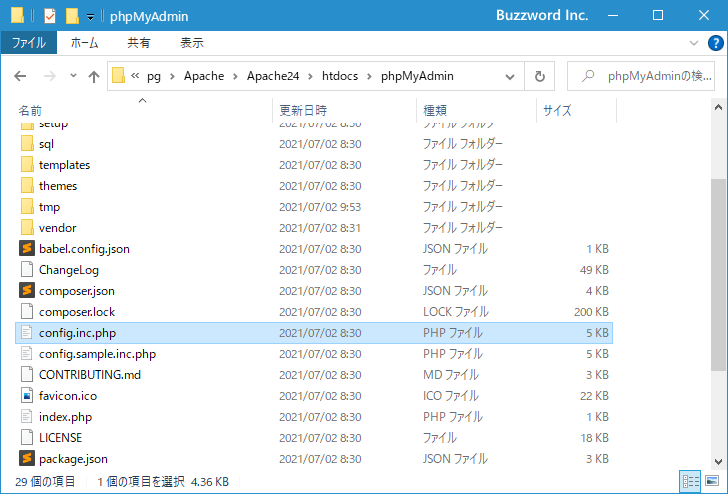
Task: Sort by the 更新日時 column header
Action: click(x=344, y=110)
